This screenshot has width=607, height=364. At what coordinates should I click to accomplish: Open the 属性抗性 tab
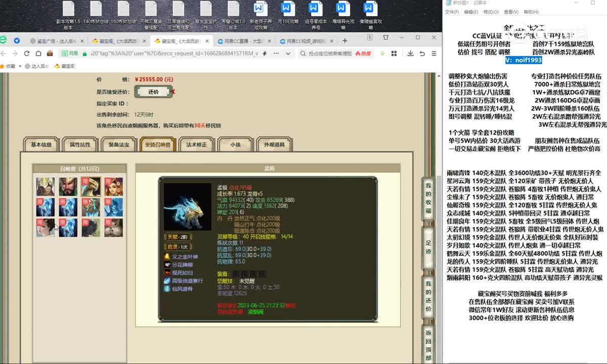click(80, 145)
